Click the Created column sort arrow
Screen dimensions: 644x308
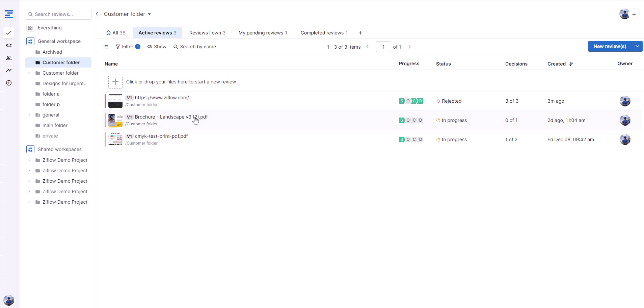coord(571,64)
